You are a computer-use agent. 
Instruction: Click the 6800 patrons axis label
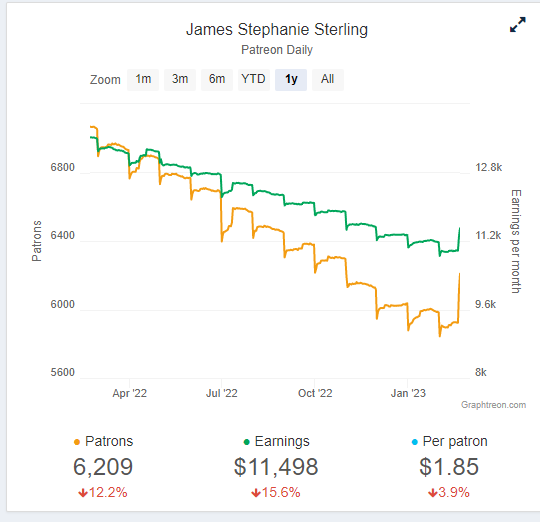pyautogui.click(x=62, y=168)
